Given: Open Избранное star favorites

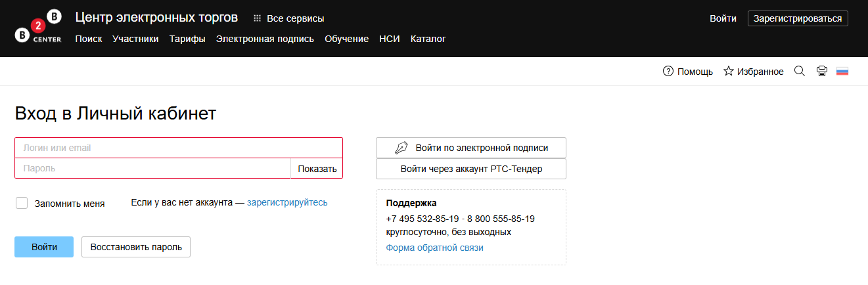Looking at the screenshot, I should pyautogui.click(x=753, y=72).
